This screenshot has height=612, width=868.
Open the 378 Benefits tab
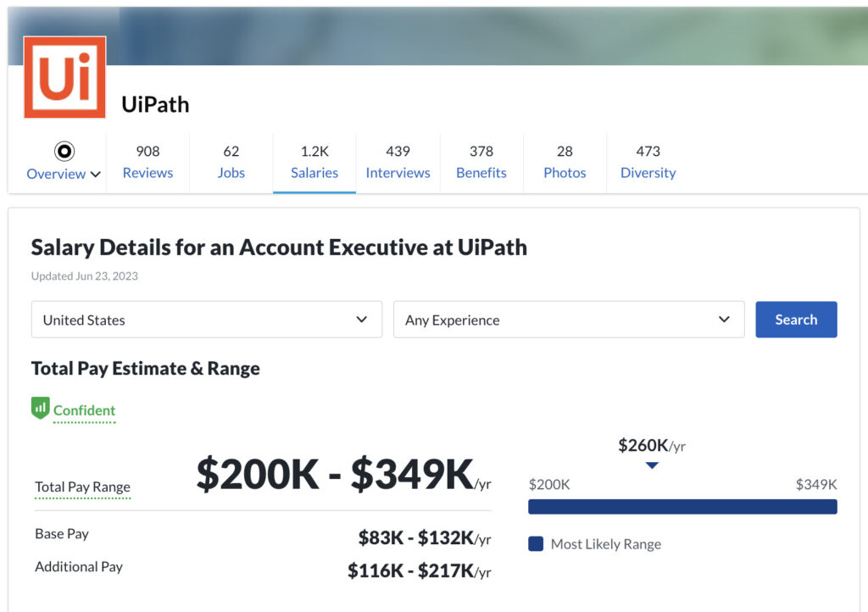481,162
